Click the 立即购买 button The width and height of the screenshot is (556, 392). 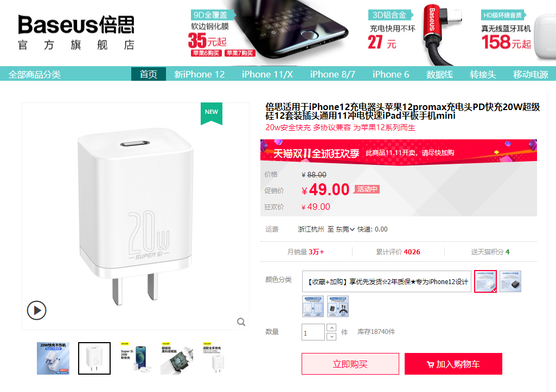tap(350, 364)
